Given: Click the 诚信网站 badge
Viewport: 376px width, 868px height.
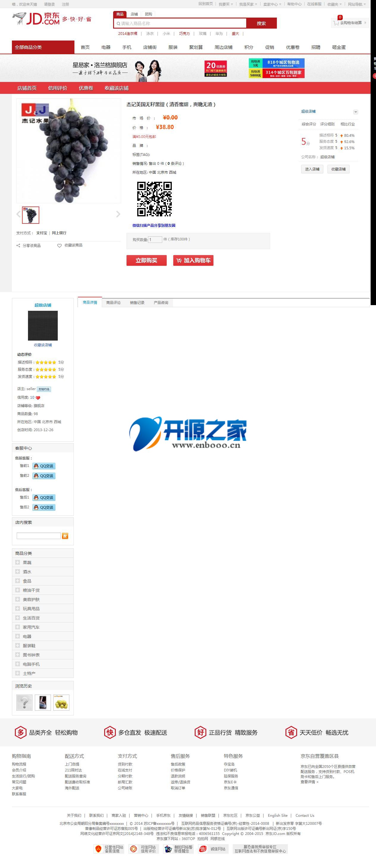Looking at the screenshot, I should pyautogui.click(x=213, y=849).
